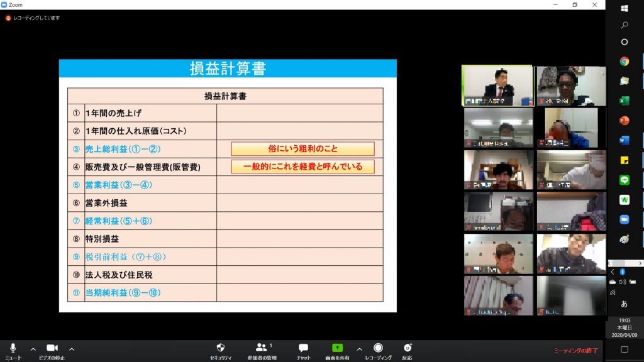
Task: Open Word from the taskbar
Action: pyautogui.click(x=625, y=140)
